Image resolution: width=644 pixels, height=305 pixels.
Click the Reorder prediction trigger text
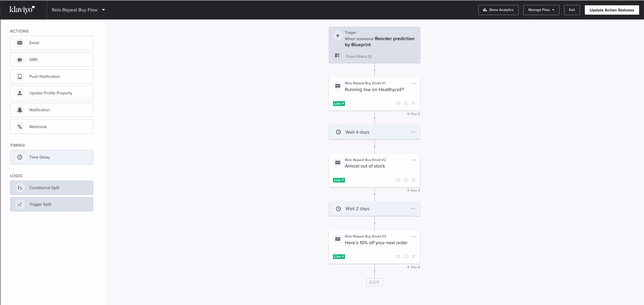tap(380, 41)
